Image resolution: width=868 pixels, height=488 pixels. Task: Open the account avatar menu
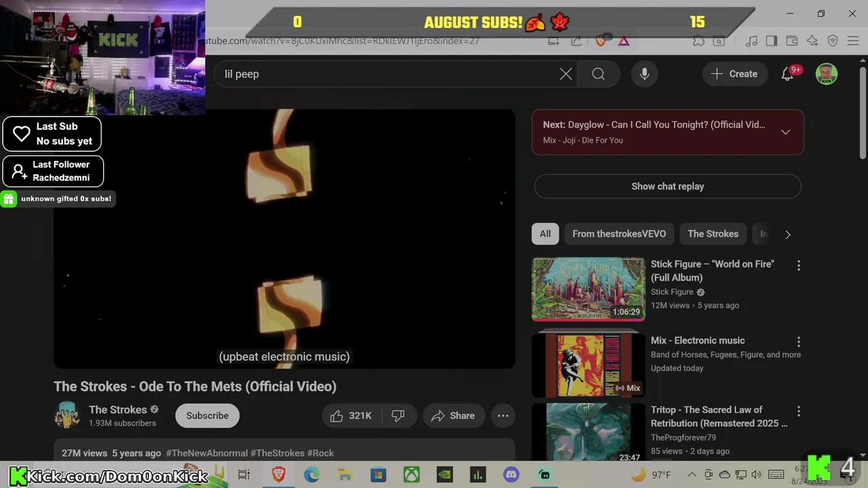(826, 74)
